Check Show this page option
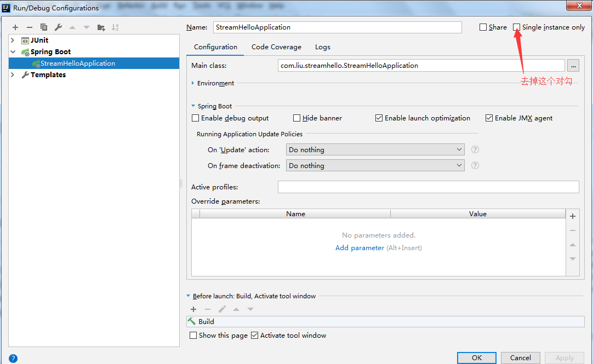 click(x=193, y=336)
